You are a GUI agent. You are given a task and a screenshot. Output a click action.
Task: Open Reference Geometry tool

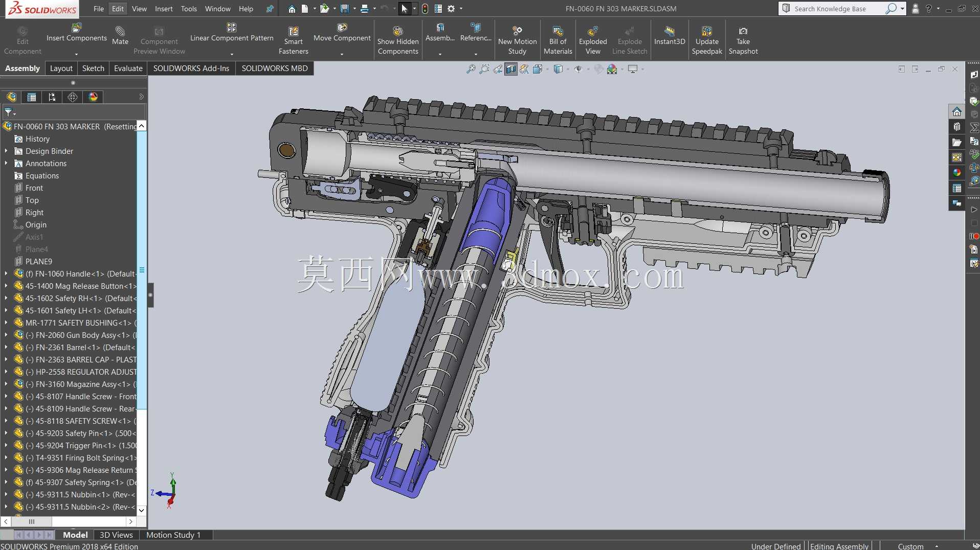tap(476, 33)
